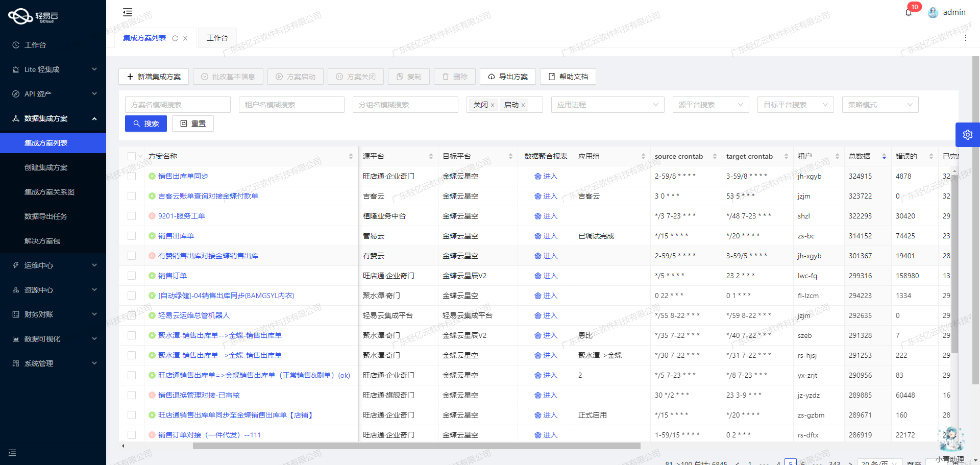Expand the 运维中心 menu

(53, 265)
